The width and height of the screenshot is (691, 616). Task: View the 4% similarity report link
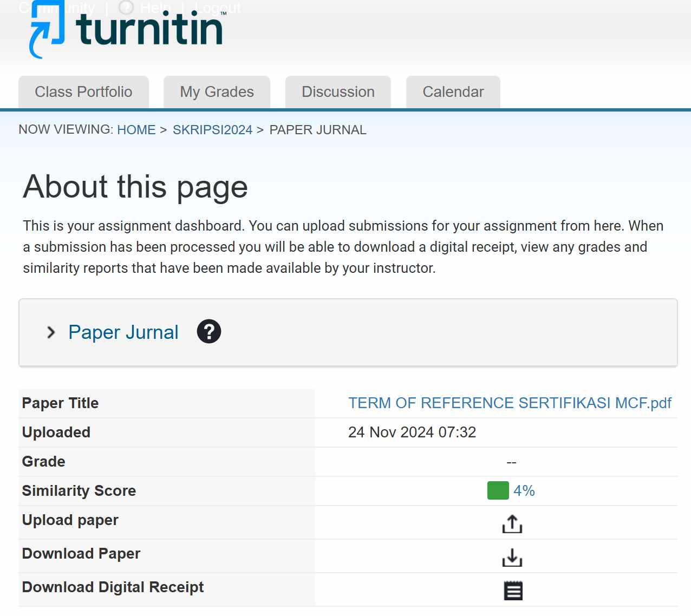coord(524,490)
